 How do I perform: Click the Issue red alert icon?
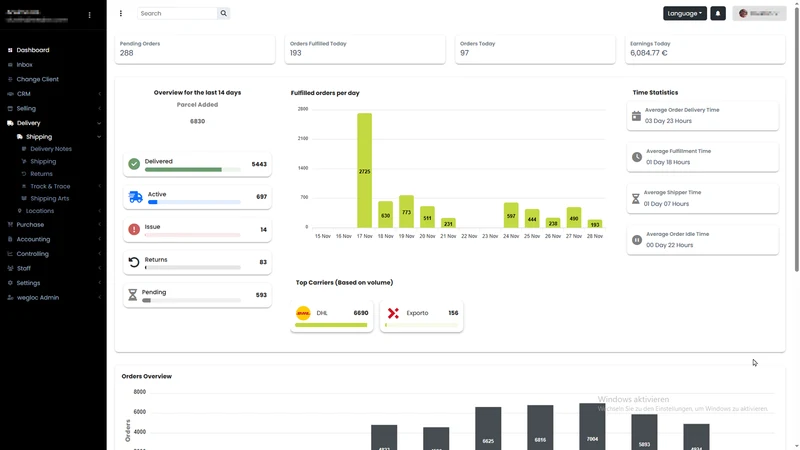[134, 230]
